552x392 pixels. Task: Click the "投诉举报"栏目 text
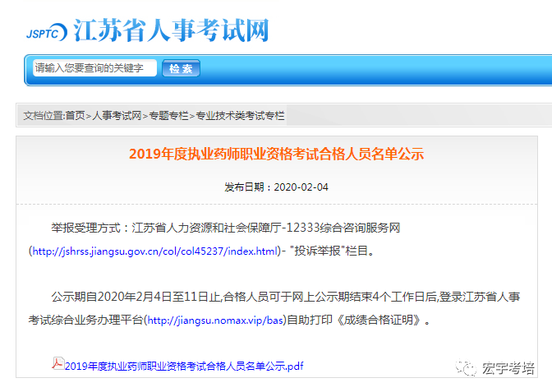point(332,251)
